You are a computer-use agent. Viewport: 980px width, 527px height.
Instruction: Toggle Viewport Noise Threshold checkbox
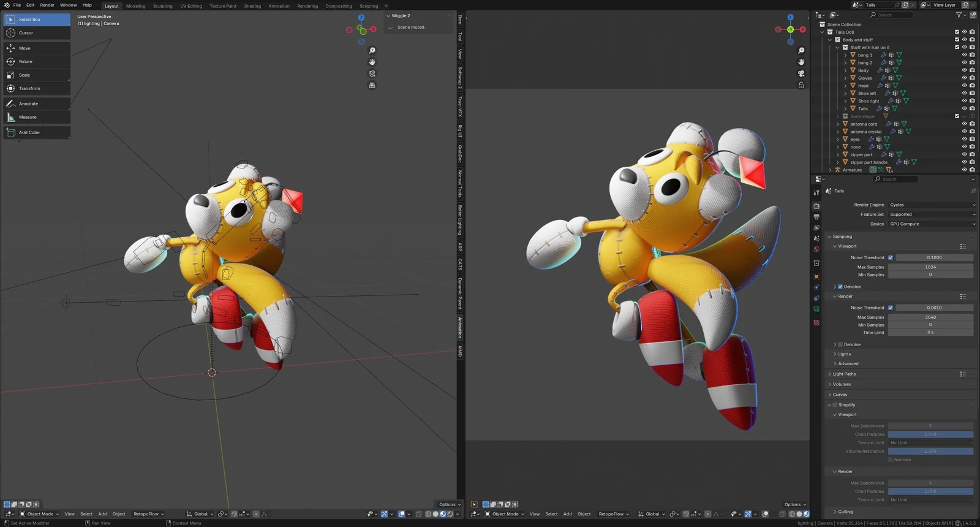891,258
